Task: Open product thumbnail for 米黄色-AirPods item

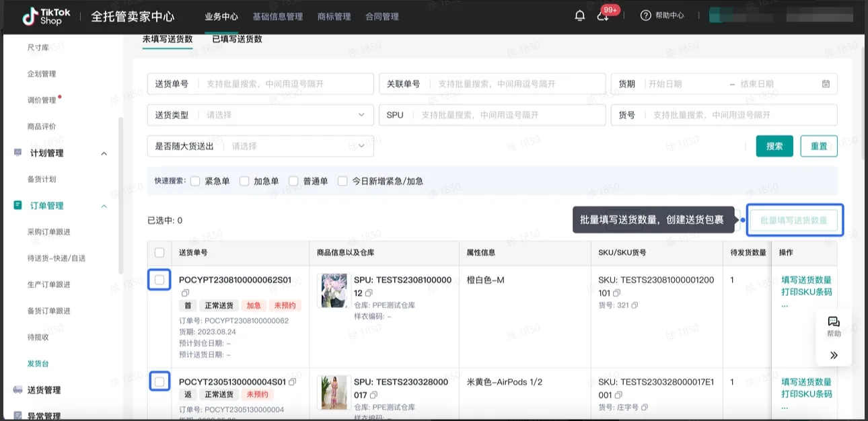Action: pyautogui.click(x=334, y=393)
